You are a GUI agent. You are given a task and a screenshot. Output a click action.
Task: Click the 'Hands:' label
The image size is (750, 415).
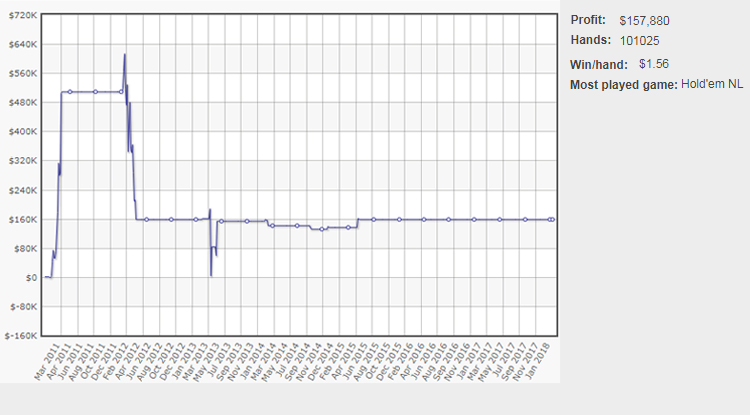591,41
